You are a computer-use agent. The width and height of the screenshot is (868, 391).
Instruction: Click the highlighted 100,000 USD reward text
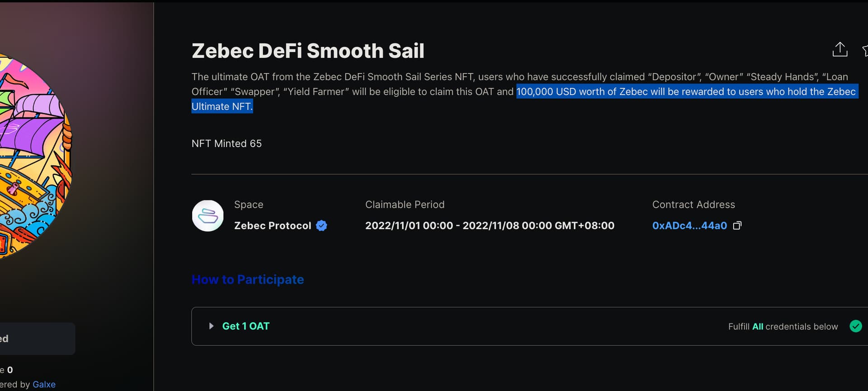point(524,99)
